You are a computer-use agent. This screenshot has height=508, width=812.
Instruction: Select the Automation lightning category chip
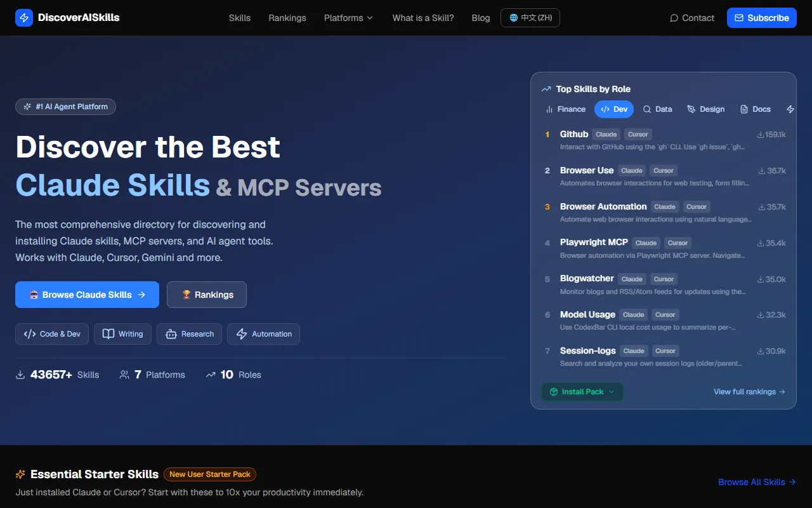(263, 334)
